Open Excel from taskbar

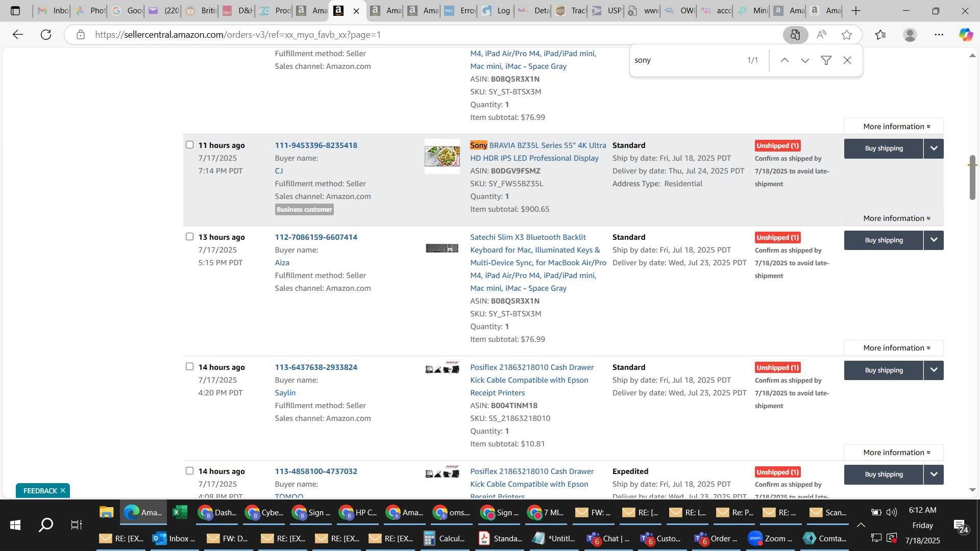180,512
